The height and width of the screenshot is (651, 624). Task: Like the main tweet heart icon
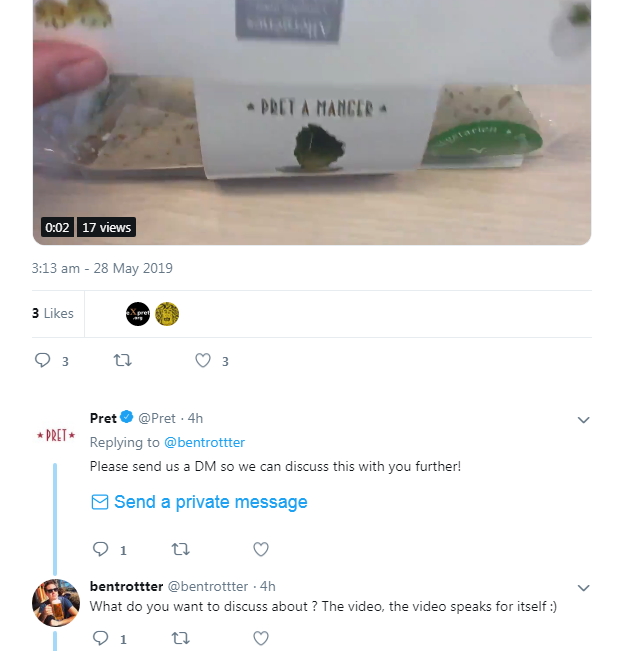pos(203,361)
